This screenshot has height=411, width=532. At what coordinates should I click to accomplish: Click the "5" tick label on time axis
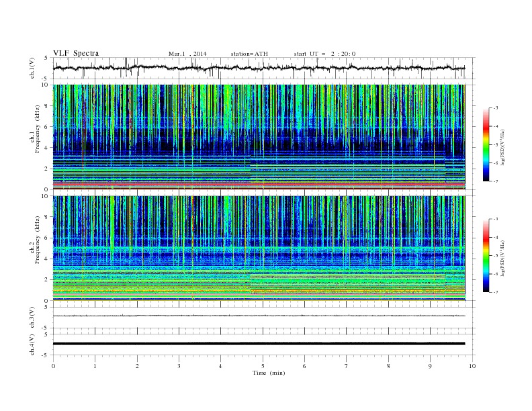pyautogui.click(x=263, y=366)
